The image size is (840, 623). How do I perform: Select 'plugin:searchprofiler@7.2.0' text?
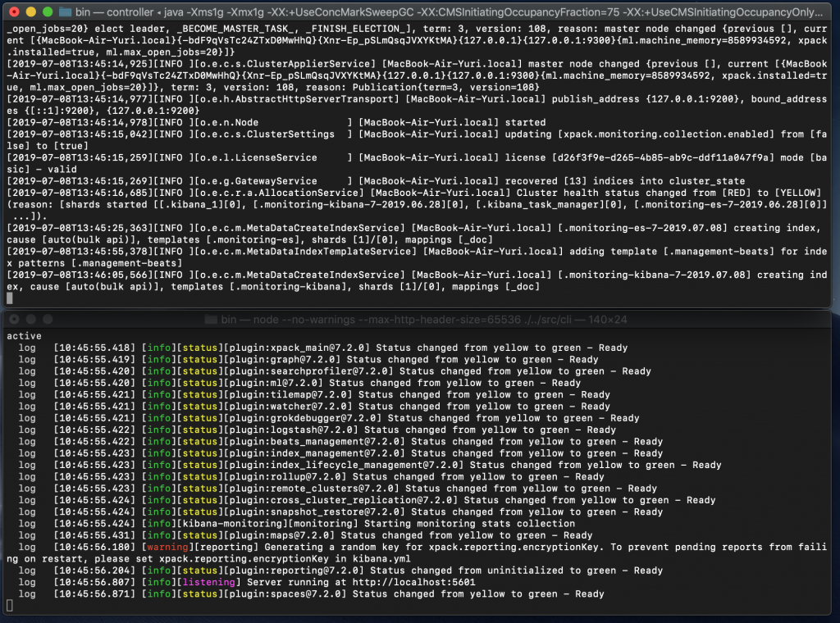[x=312, y=371]
